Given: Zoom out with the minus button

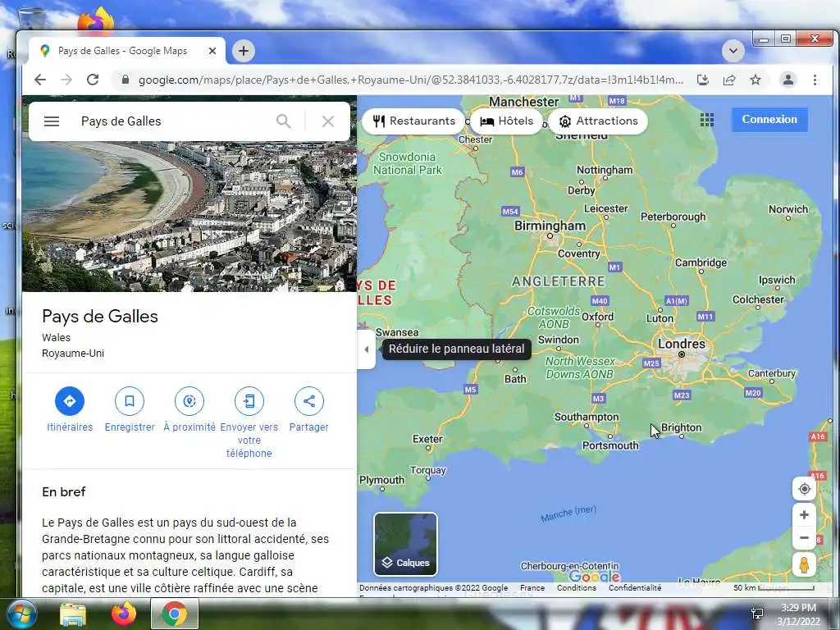Looking at the screenshot, I should [x=804, y=538].
